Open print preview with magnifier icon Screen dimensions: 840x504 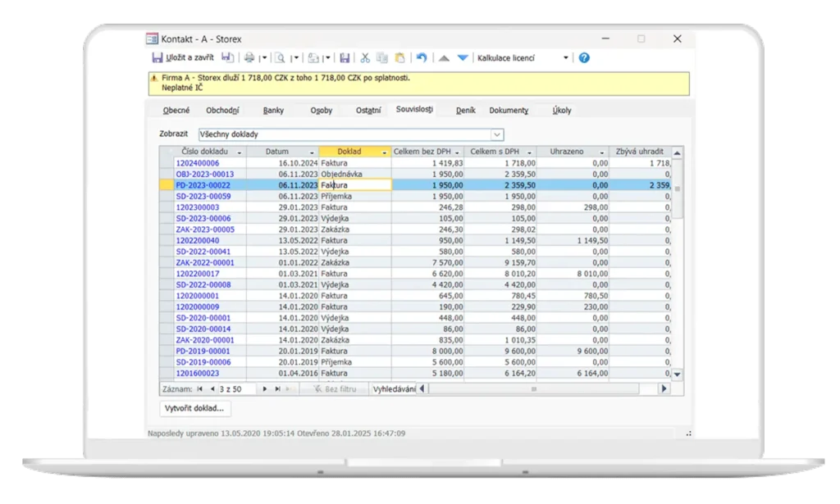[x=280, y=58]
